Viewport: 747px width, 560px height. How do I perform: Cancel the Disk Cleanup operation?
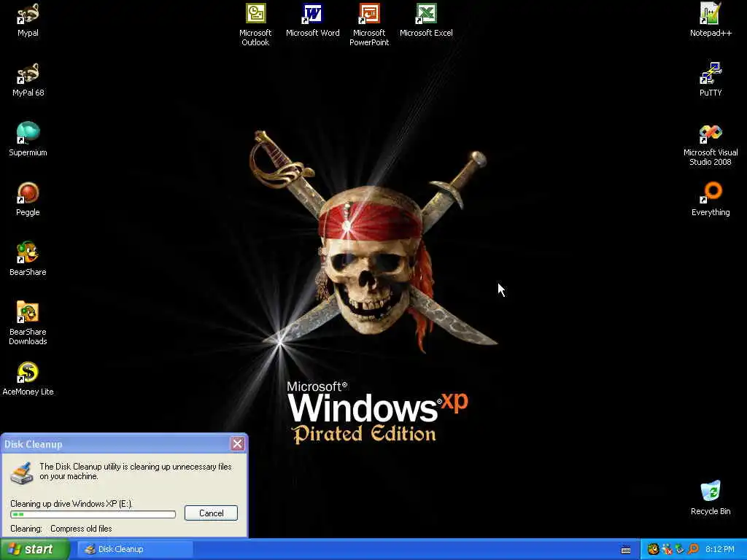(x=211, y=513)
